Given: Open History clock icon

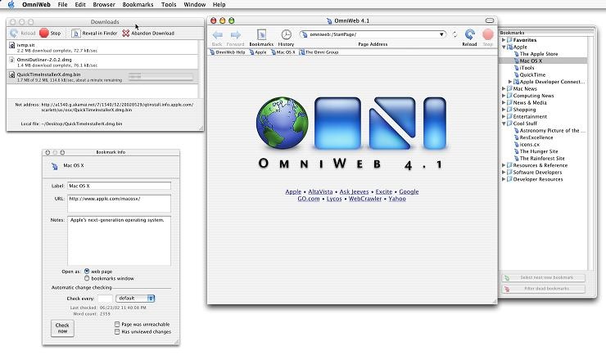Looking at the screenshot, I should (x=286, y=34).
